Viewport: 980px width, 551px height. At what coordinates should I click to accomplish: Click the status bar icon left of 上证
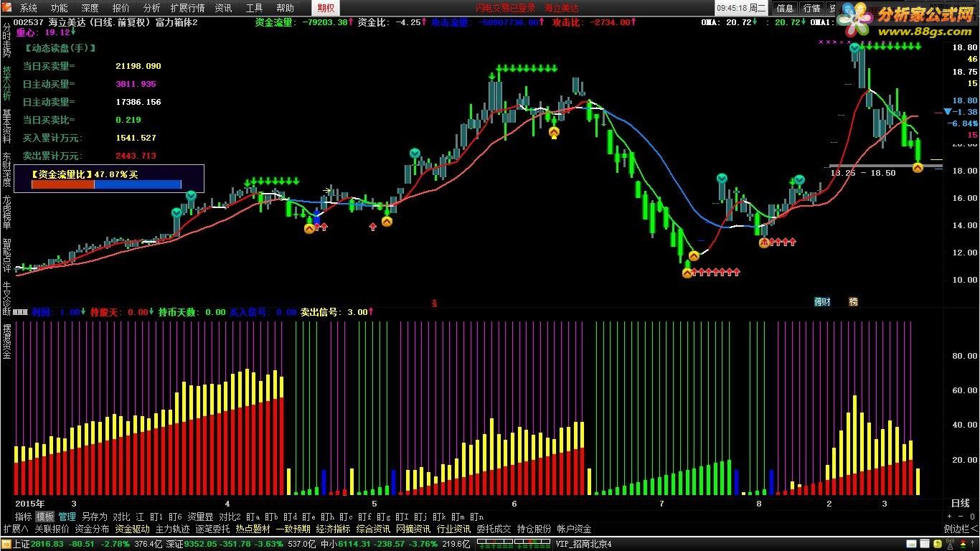click(6, 544)
